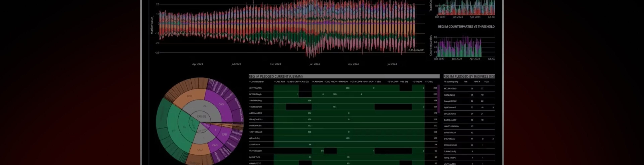This screenshot has width=644, height=165.
Task: Click the 288 total in first row
Action: point(435,88)
